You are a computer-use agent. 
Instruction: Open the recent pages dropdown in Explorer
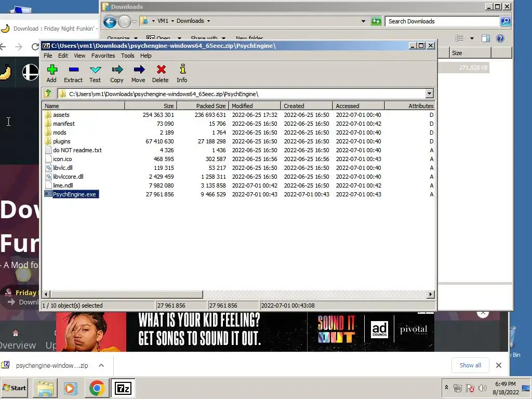[135, 22]
